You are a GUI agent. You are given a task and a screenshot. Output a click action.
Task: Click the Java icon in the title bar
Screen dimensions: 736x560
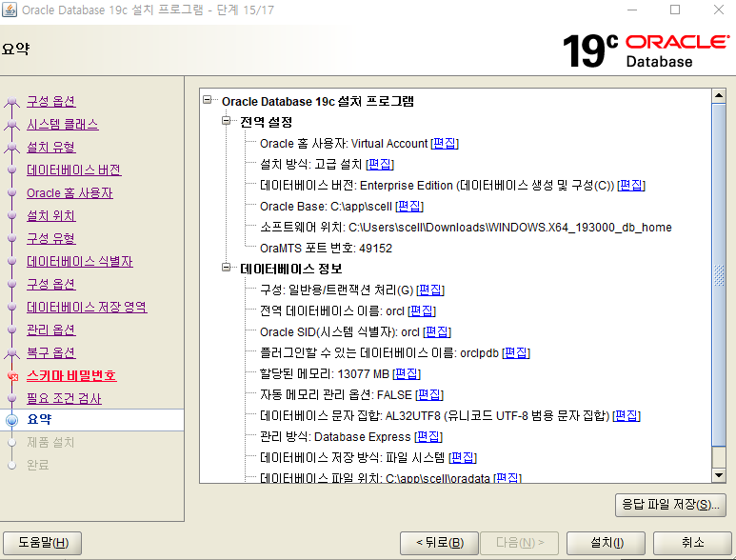[9, 10]
